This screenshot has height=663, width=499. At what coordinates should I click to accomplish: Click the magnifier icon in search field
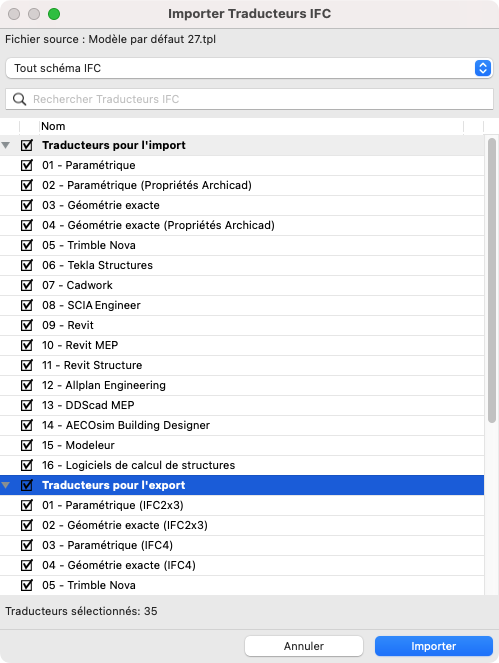[19, 99]
